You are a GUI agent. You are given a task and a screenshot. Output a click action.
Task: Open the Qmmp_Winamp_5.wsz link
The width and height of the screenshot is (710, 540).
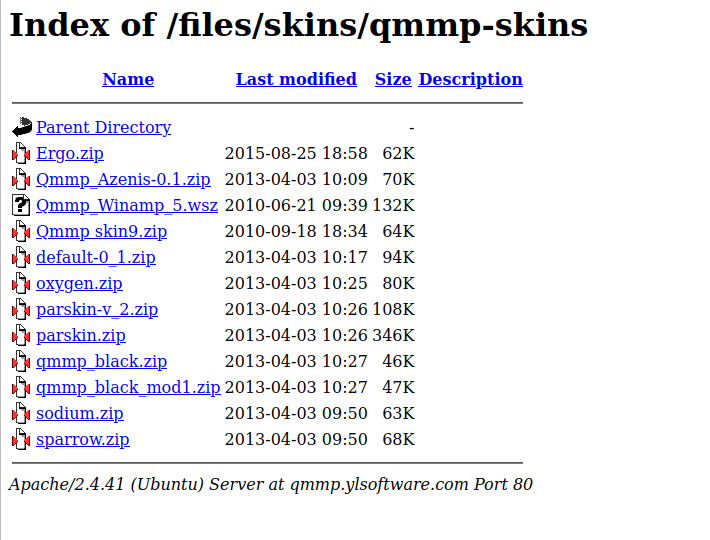(x=127, y=206)
